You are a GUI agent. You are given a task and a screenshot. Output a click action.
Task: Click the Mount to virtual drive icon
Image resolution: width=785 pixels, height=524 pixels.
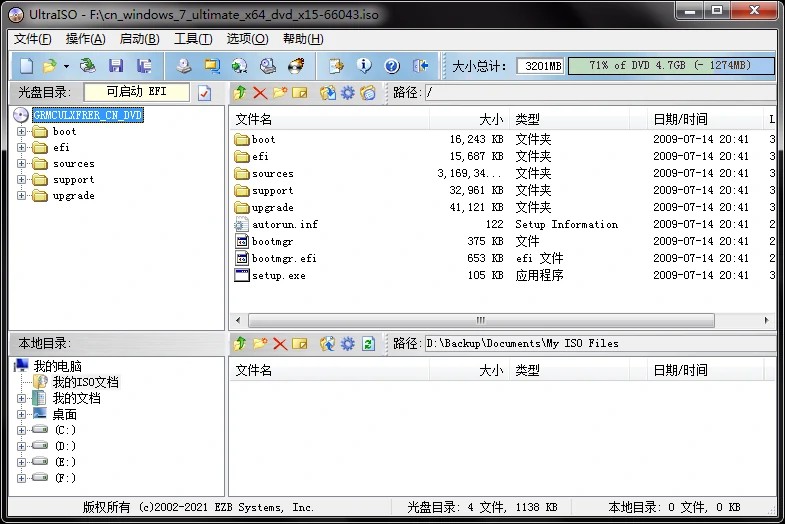click(268, 66)
